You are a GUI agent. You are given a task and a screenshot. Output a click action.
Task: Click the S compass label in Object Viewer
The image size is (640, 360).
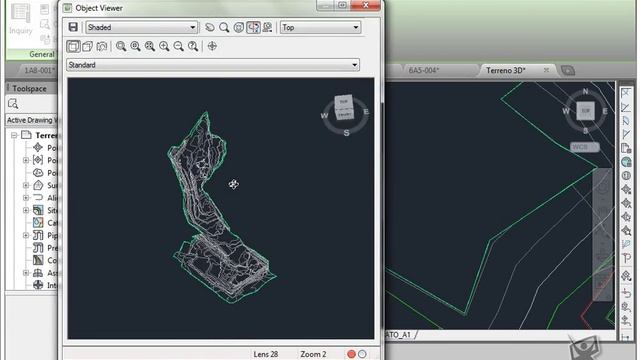[x=347, y=133]
